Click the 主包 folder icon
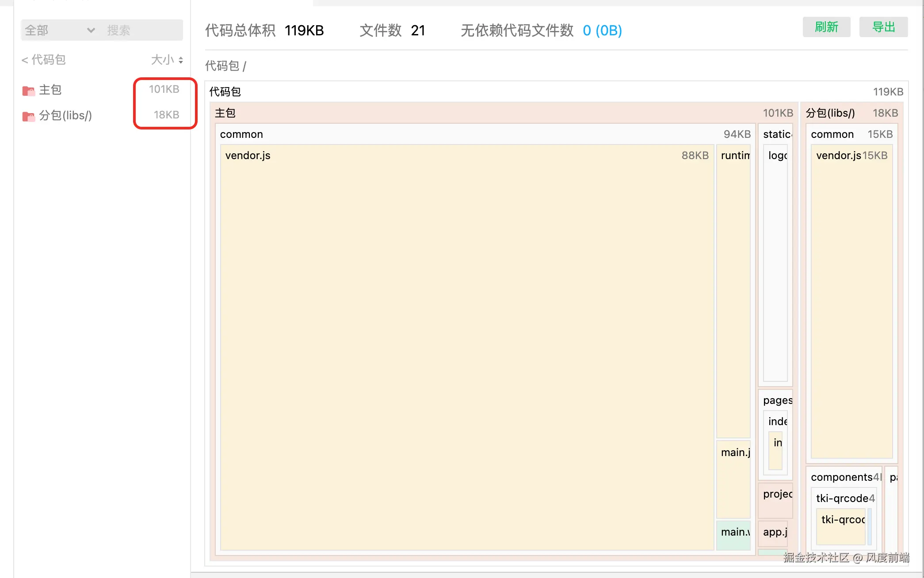 coord(28,91)
